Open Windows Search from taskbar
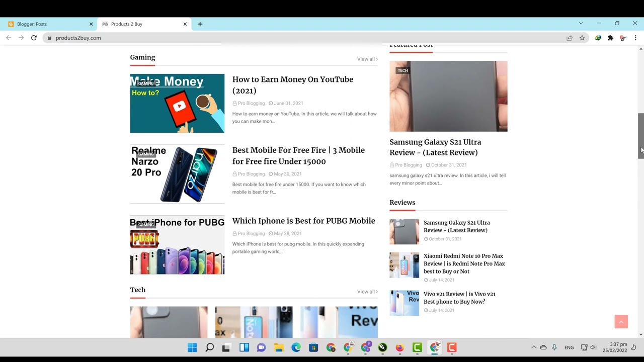The height and width of the screenshot is (362, 644). 210,347
